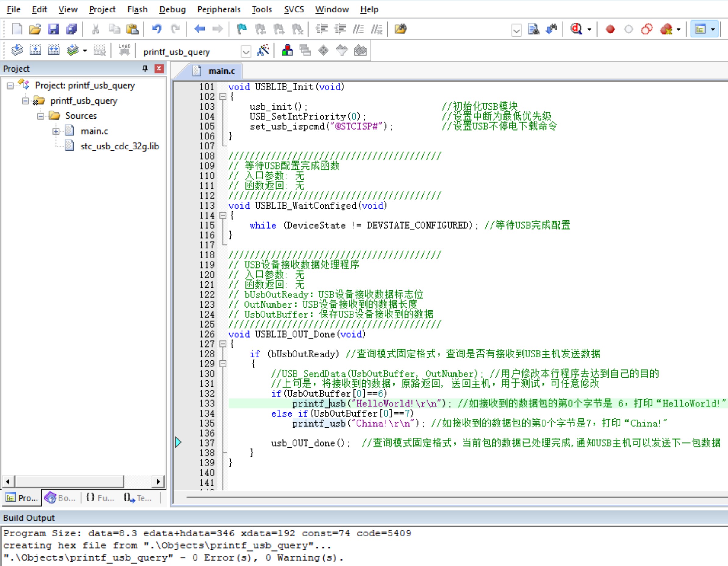Navigate backwards with the blue left arrow
The width and height of the screenshot is (728, 566).
[200, 29]
